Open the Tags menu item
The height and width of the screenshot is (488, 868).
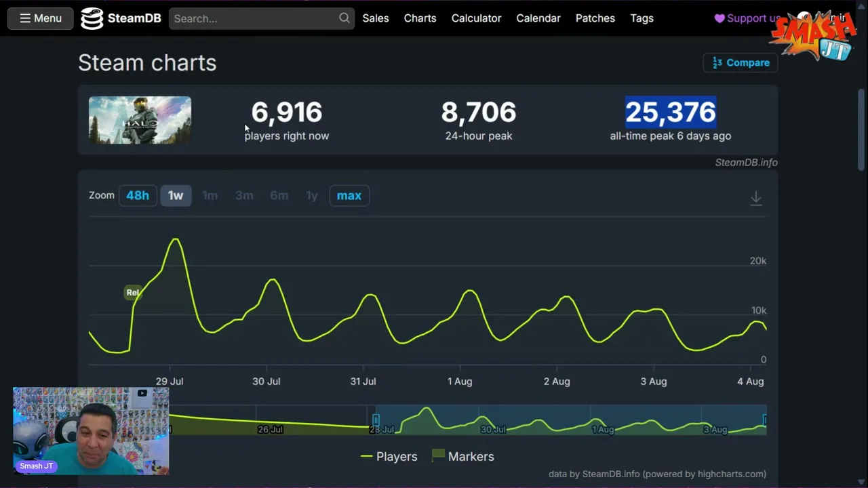642,18
